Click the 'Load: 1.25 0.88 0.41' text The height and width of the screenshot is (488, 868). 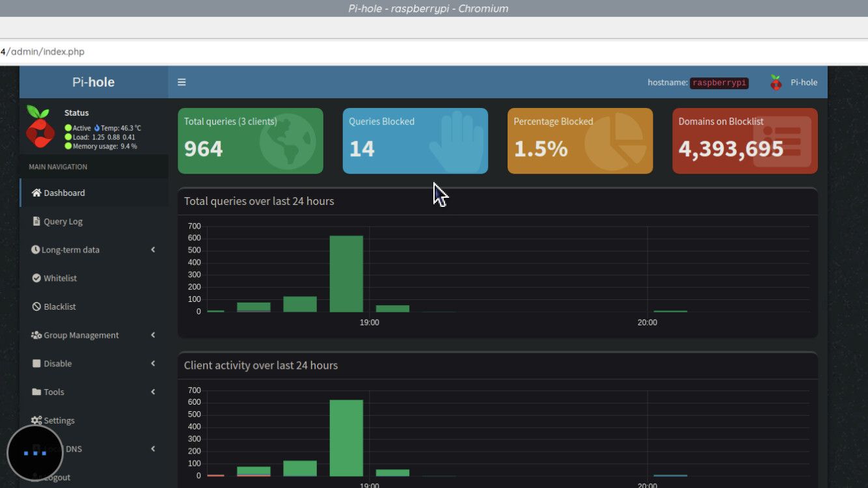[x=105, y=137]
